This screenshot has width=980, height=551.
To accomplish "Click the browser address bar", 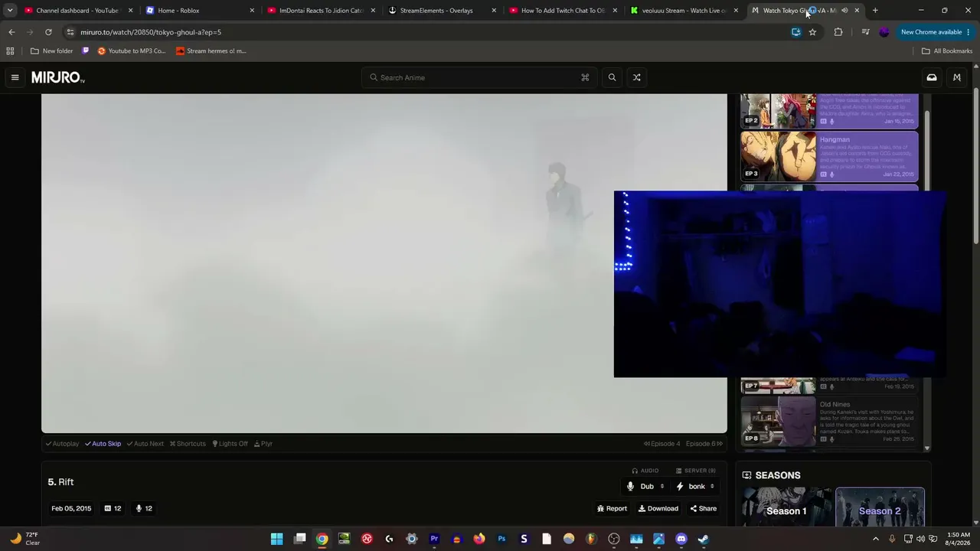I will [429, 32].
